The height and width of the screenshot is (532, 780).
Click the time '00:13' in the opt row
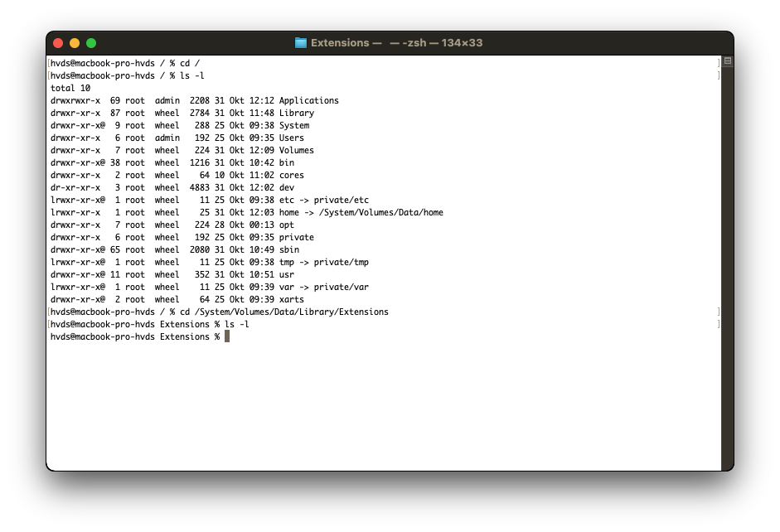[x=262, y=225]
